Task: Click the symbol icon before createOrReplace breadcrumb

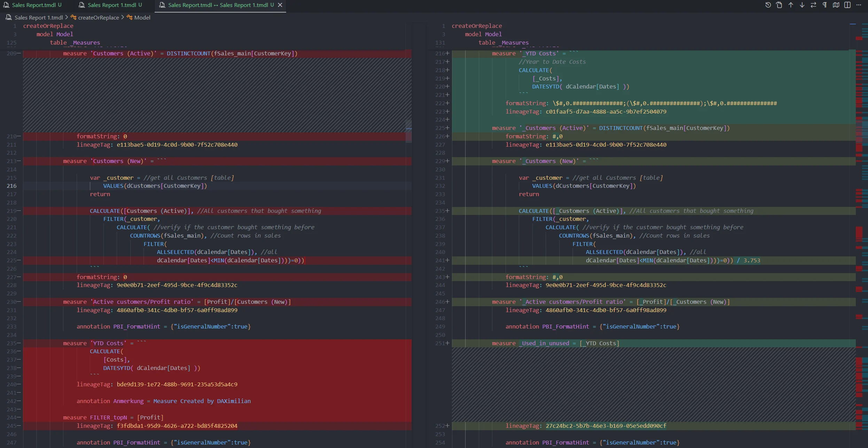Action: [73, 17]
